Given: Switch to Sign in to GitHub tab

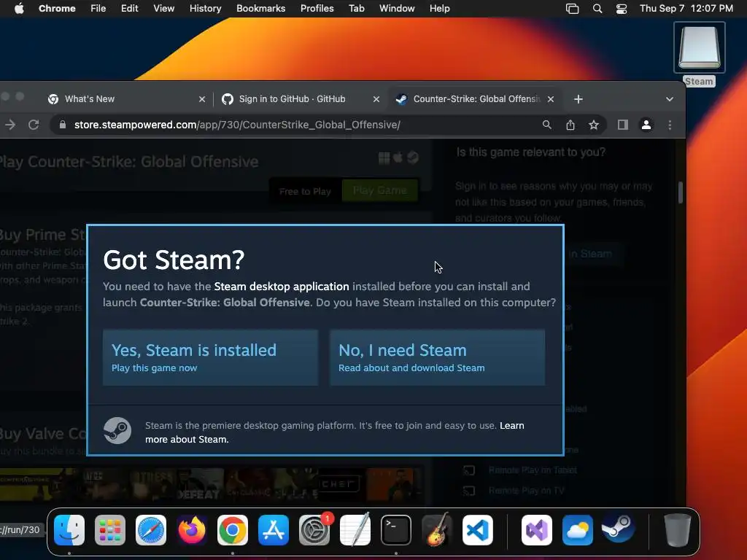Looking at the screenshot, I should tap(300, 99).
